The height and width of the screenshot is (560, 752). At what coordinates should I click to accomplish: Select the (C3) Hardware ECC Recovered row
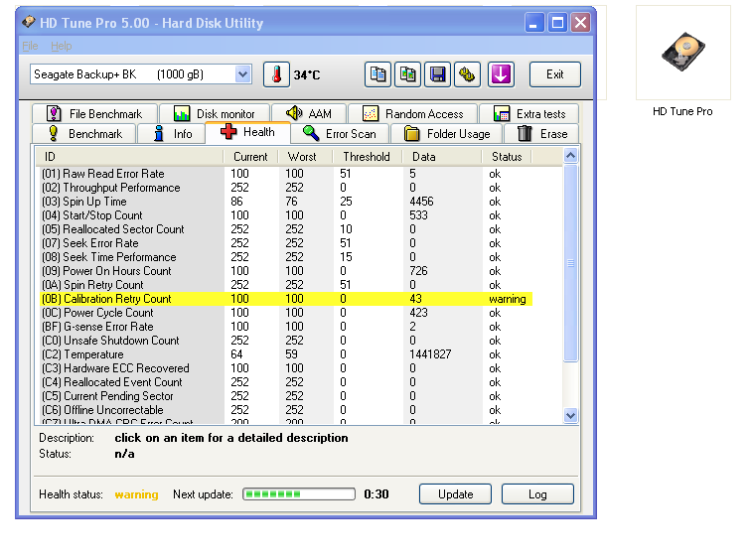tap(286, 368)
